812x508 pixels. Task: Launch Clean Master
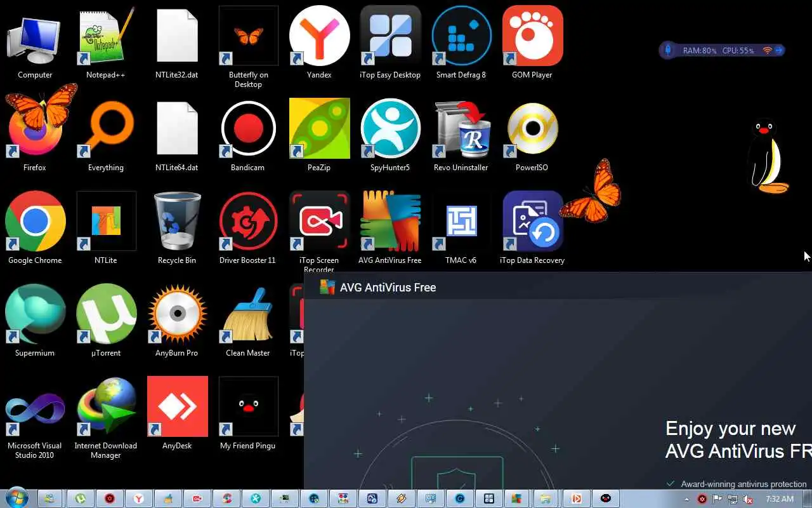(248, 321)
